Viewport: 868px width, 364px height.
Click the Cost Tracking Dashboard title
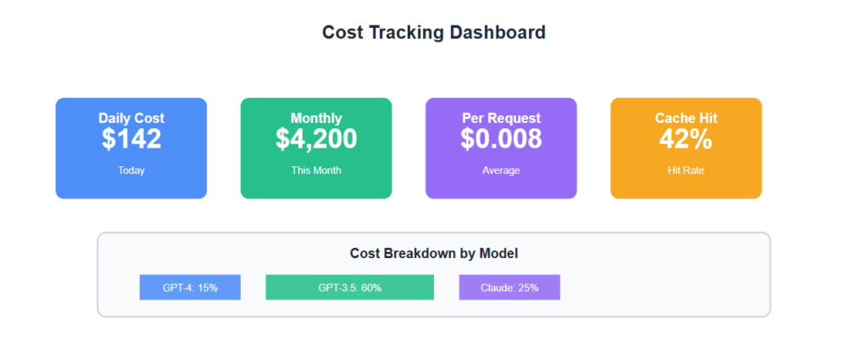tap(433, 33)
